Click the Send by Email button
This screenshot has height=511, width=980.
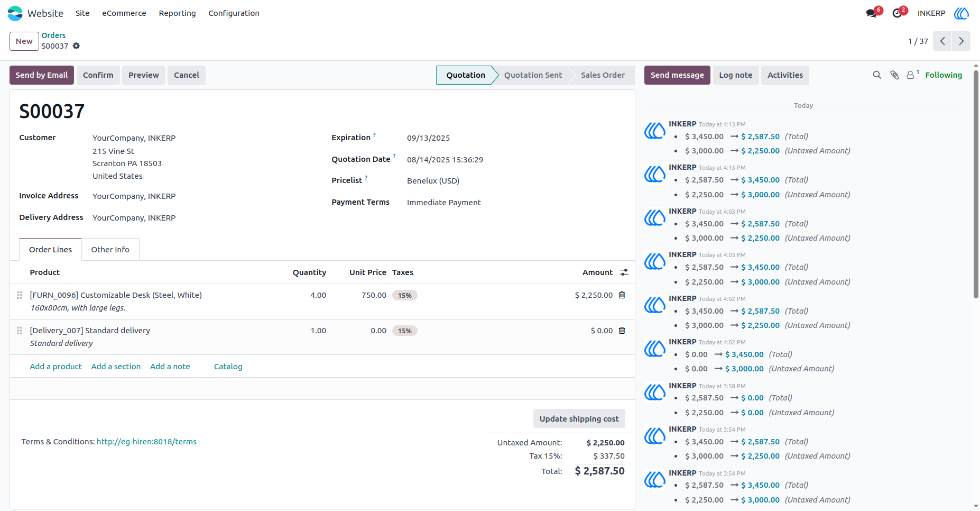pyautogui.click(x=42, y=75)
